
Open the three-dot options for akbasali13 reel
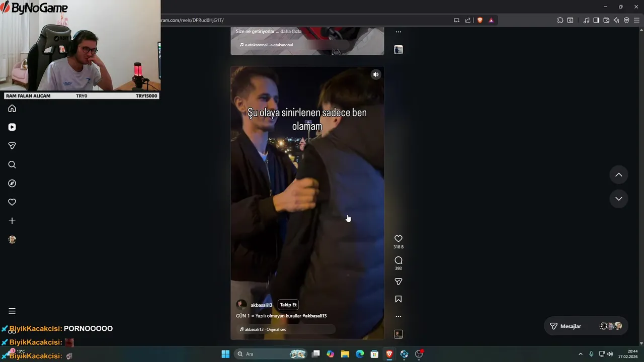point(398,316)
